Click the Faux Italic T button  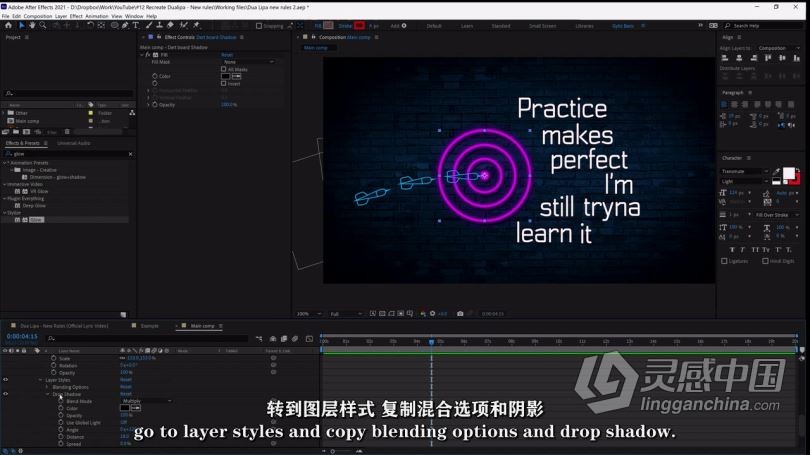tap(743, 249)
